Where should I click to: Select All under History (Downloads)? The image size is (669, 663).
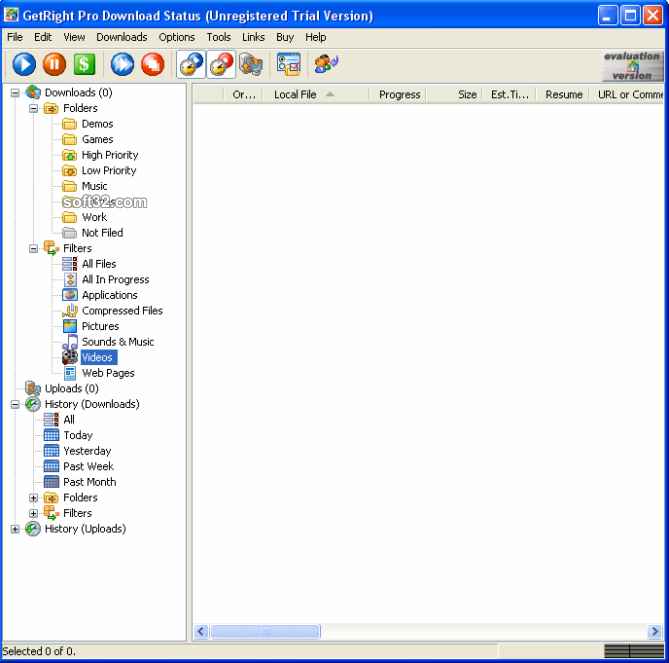tap(69, 420)
